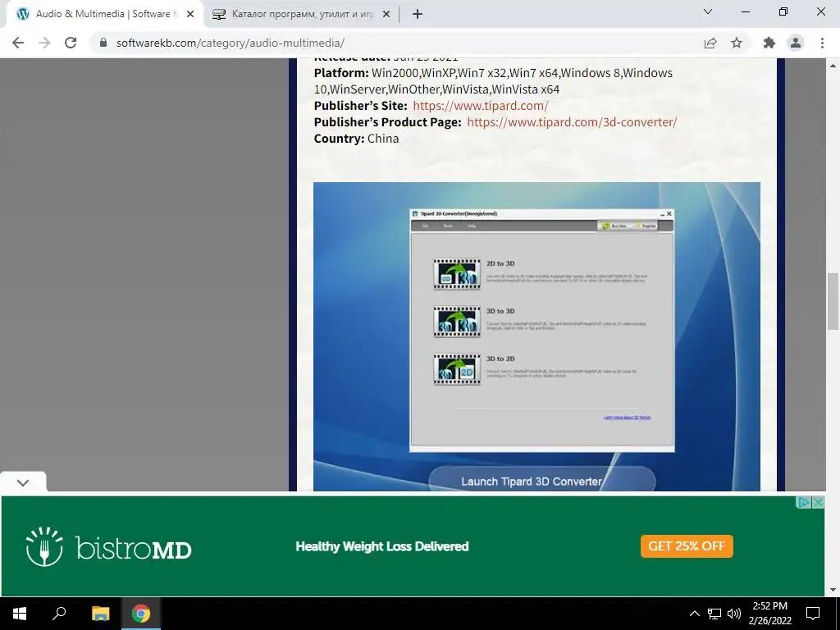Share this page using the share icon

(x=710, y=43)
